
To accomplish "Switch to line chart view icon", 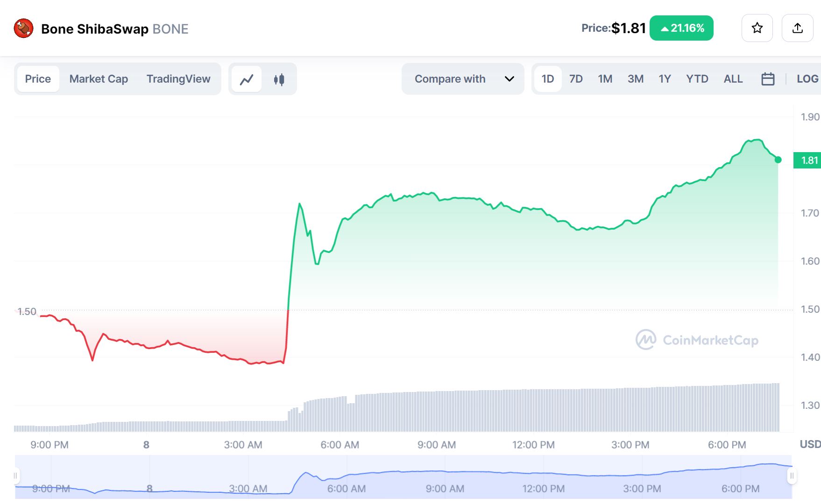I will tap(247, 79).
